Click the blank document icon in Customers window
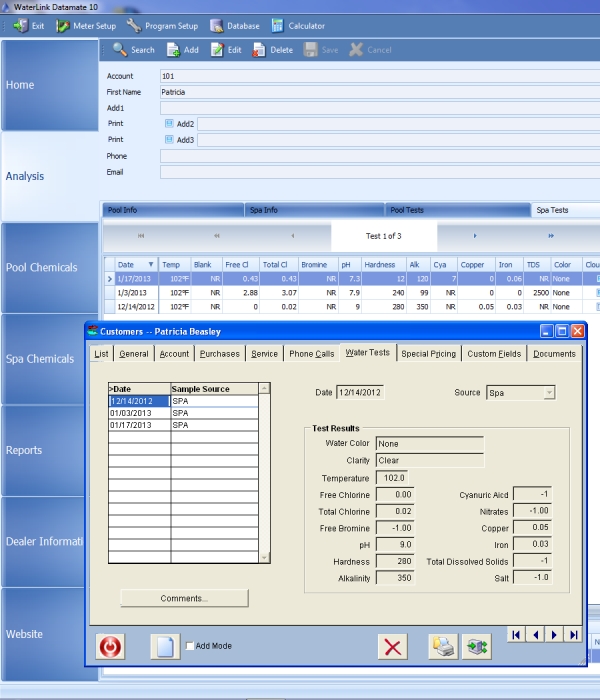The image size is (600, 700). tap(165, 646)
